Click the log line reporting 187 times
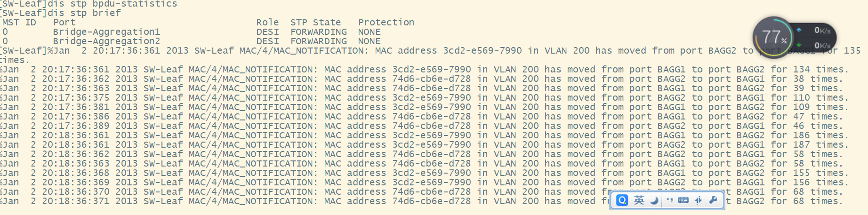 tap(424, 145)
